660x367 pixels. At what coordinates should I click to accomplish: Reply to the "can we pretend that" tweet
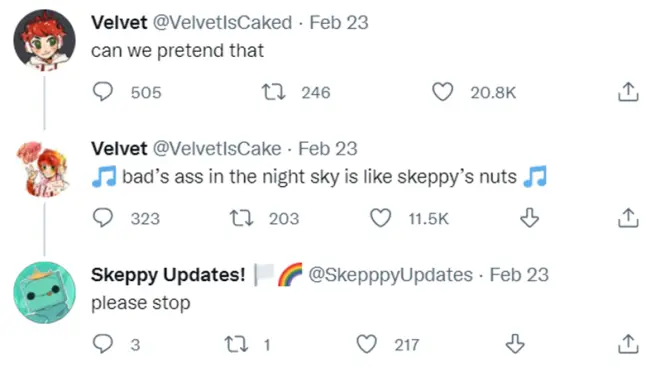pos(103,92)
